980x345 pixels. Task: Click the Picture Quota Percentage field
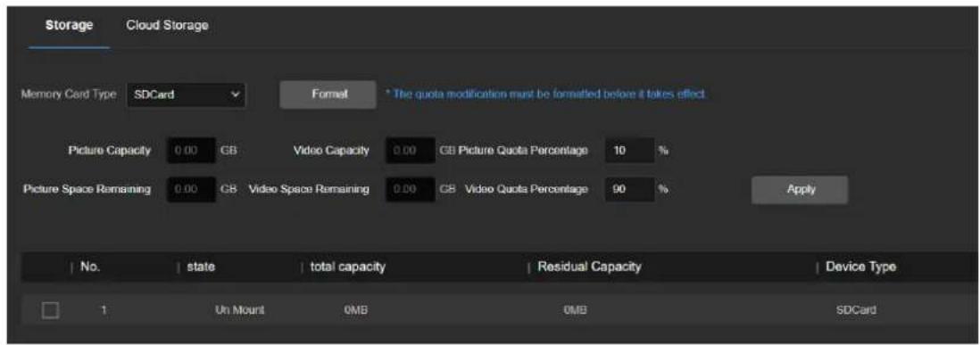[629, 151]
